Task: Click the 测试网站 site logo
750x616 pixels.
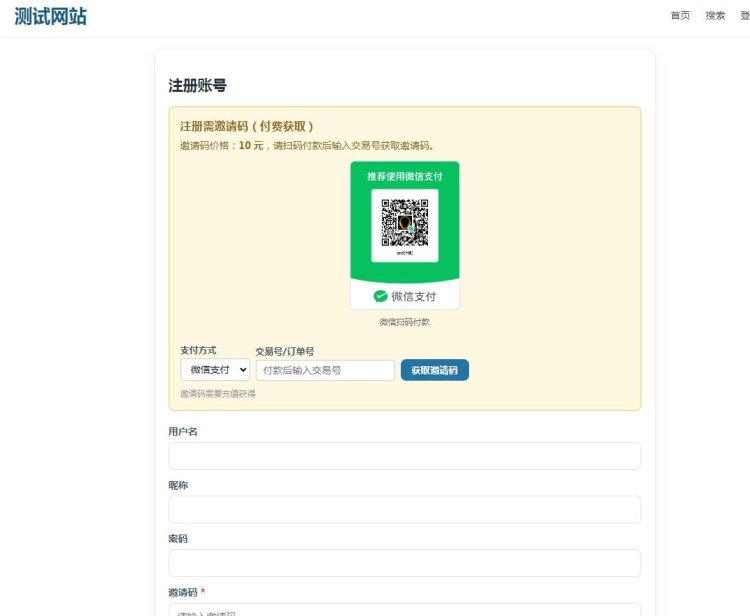Action: click(51, 16)
